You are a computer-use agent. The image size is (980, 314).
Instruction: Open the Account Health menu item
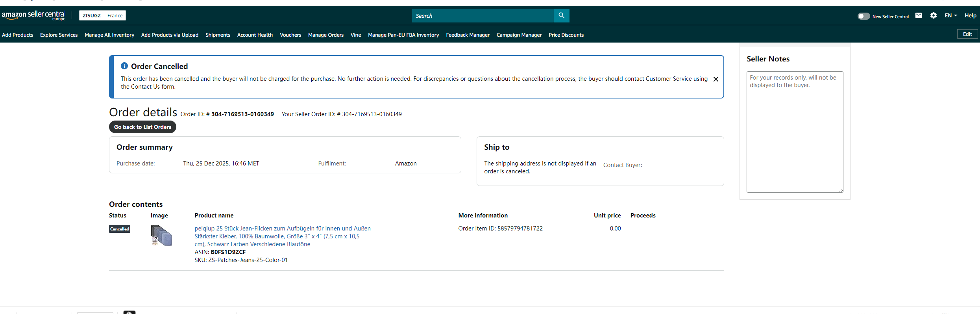[x=255, y=35]
